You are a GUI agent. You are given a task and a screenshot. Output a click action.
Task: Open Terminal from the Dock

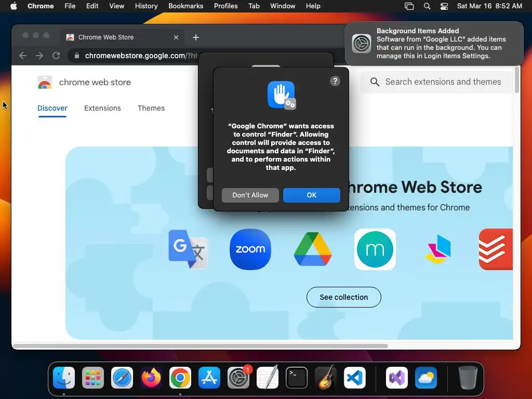click(297, 378)
